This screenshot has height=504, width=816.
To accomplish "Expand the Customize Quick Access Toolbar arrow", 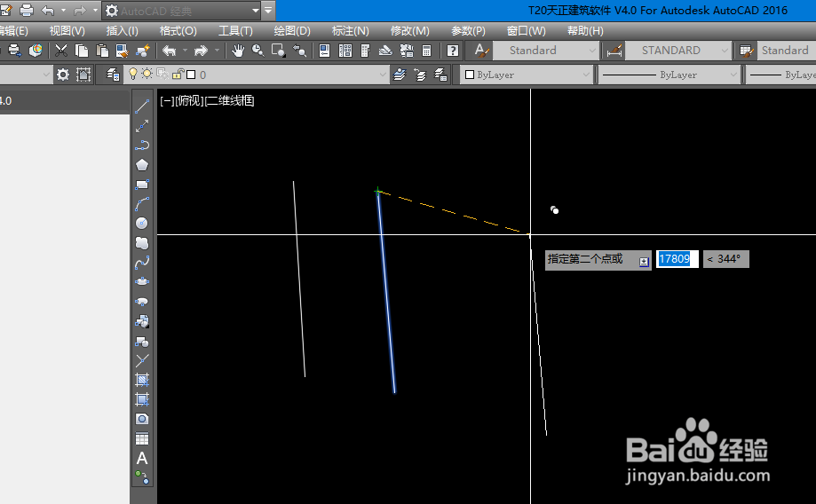I will pos(268,10).
